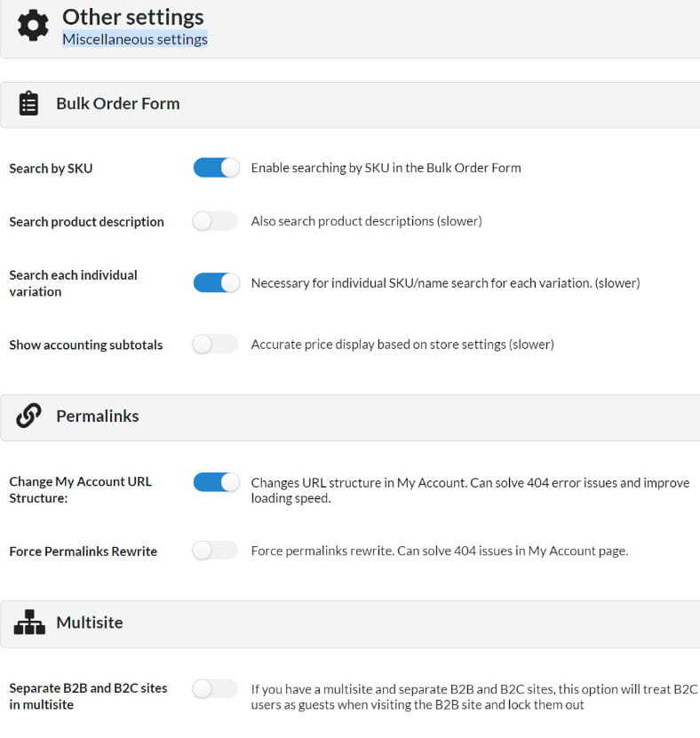Screen dimensions: 700x738
Task: Click the Permalinks chain link icon
Action: [28, 416]
